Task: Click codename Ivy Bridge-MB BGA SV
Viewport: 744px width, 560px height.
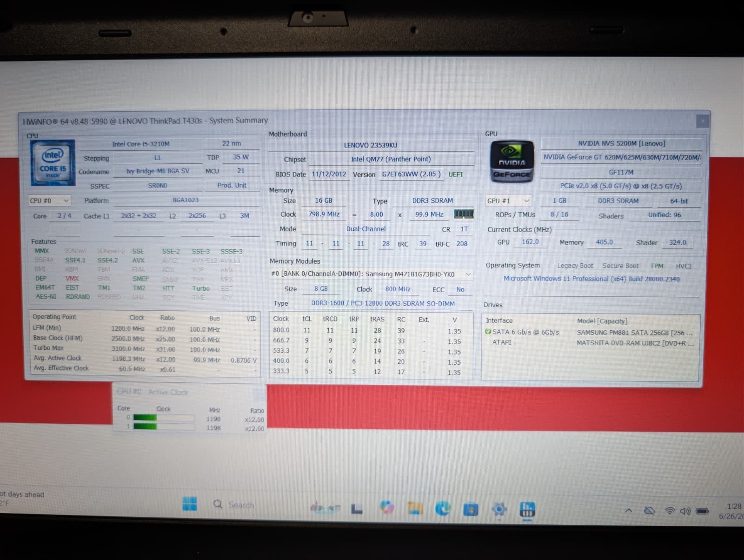Action: tap(158, 171)
